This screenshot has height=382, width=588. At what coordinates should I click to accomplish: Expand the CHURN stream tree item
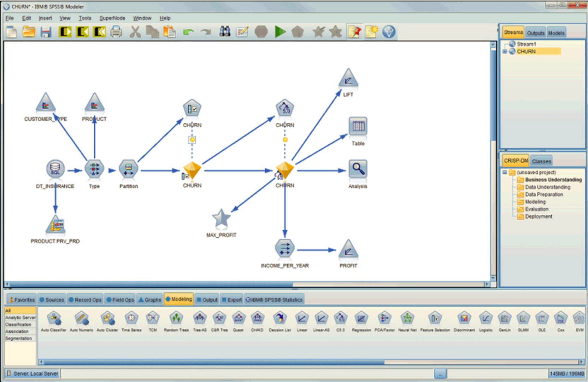click(x=505, y=52)
